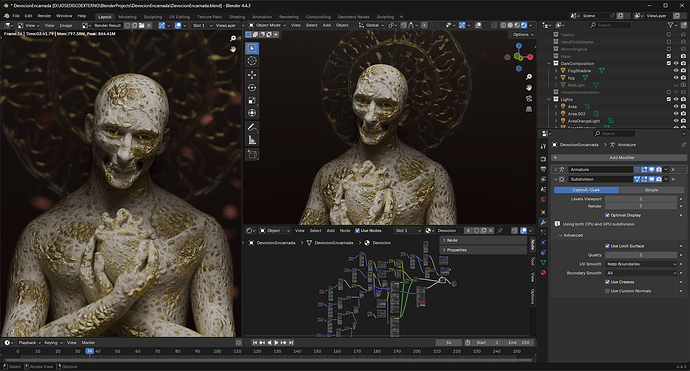The width and height of the screenshot is (690, 371).
Task: Toggle Optimal Display checkbox
Action: point(607,215)
